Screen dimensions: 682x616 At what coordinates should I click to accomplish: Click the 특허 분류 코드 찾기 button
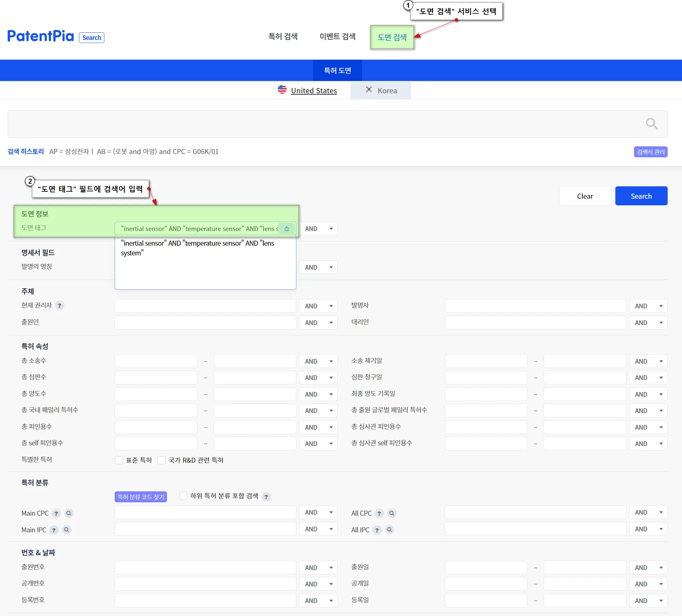(141, 497)
